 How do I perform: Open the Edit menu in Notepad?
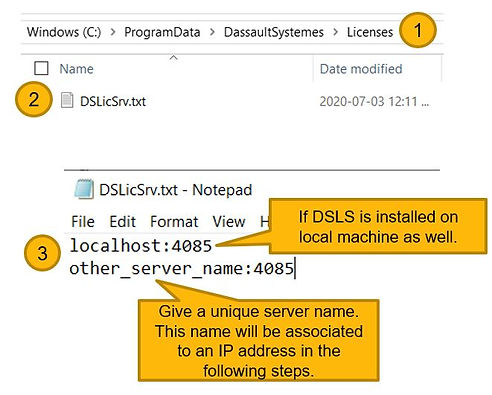pos(123,222)
